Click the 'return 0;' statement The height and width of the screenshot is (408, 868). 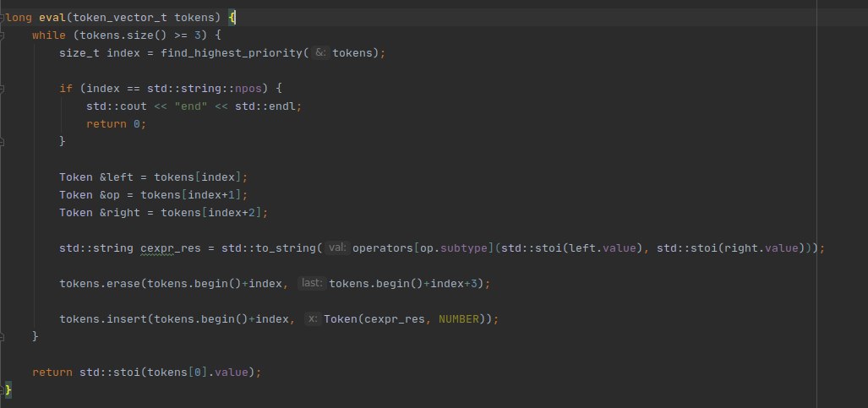pos(117,124)
